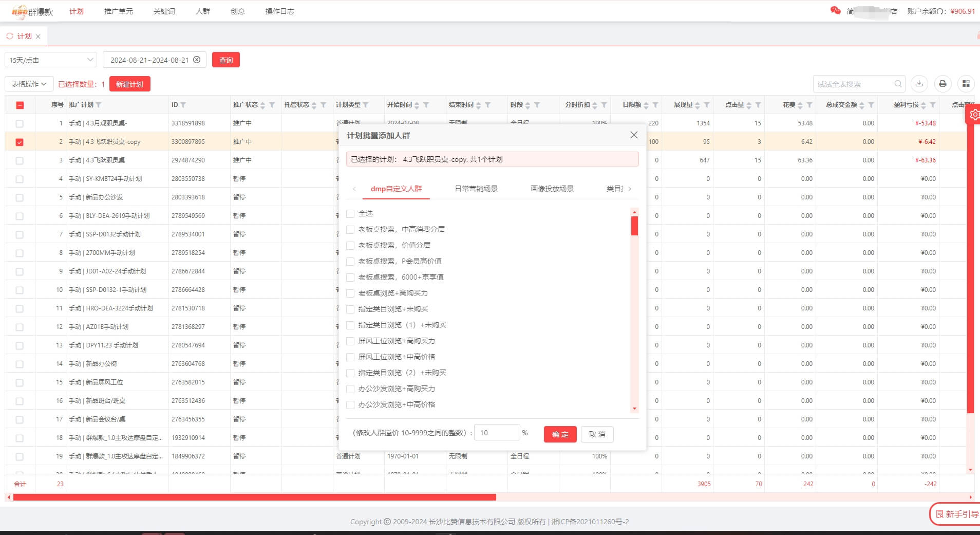This screenshot has height=535, width=980.
Task: Switch to 日常营销场景 tab
Action: [476, 189]
